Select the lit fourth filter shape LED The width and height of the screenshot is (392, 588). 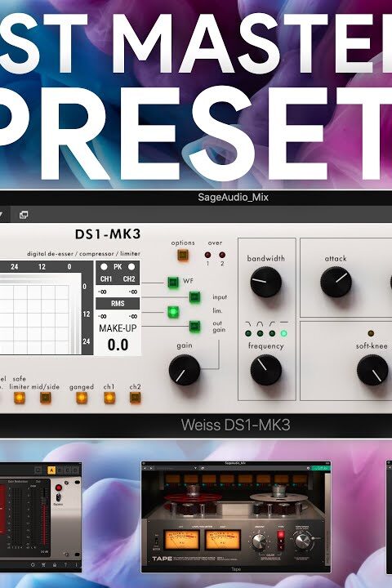point(284,333)
